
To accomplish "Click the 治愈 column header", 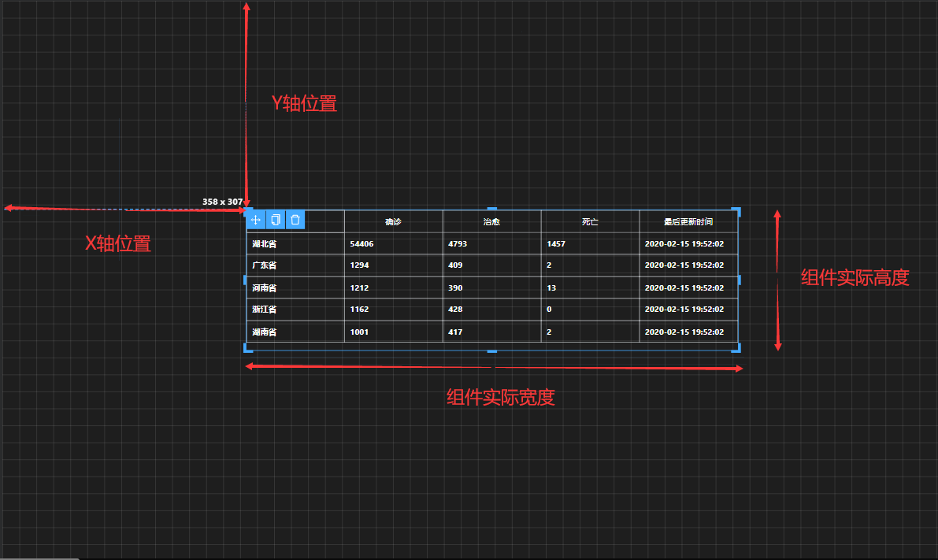I will (x=491, y=222).
